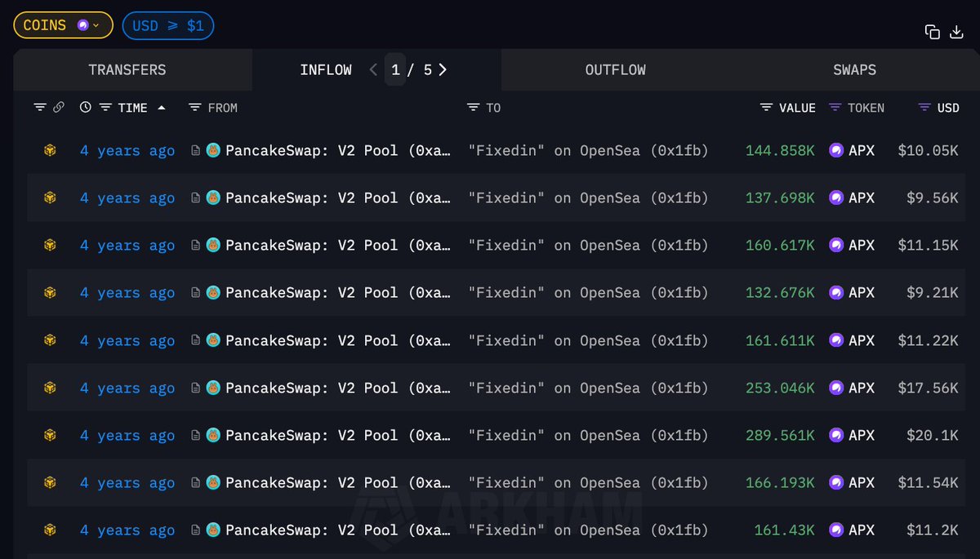
Task: Click the APX token icon in the $9.56K row
Action: coord(836,197)
